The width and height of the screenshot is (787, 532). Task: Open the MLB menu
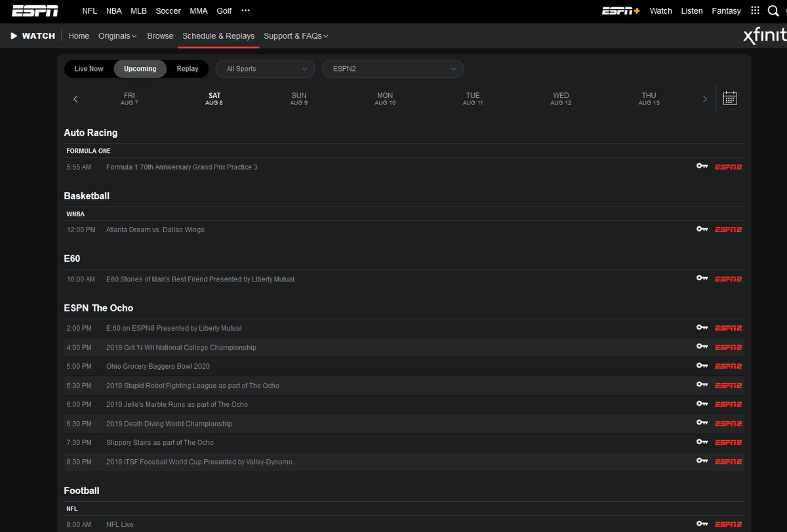coord(139,11)
